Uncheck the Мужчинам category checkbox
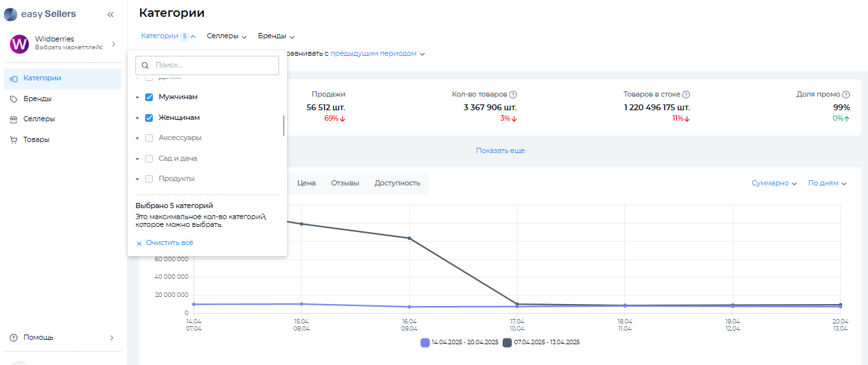The height and width of the screenshot is (365, 868). click(149, 97)
